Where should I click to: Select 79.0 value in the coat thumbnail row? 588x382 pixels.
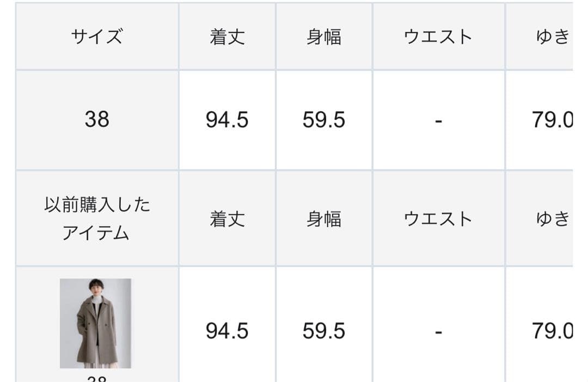coord(552,331)
